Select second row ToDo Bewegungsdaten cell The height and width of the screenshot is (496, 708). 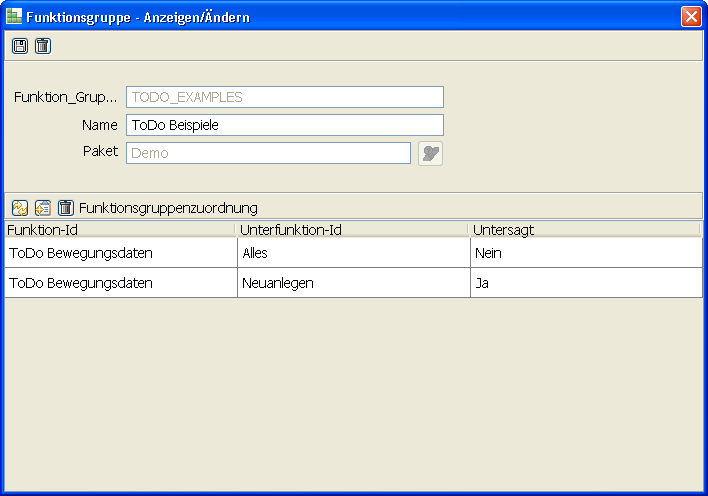click(120, 283)
